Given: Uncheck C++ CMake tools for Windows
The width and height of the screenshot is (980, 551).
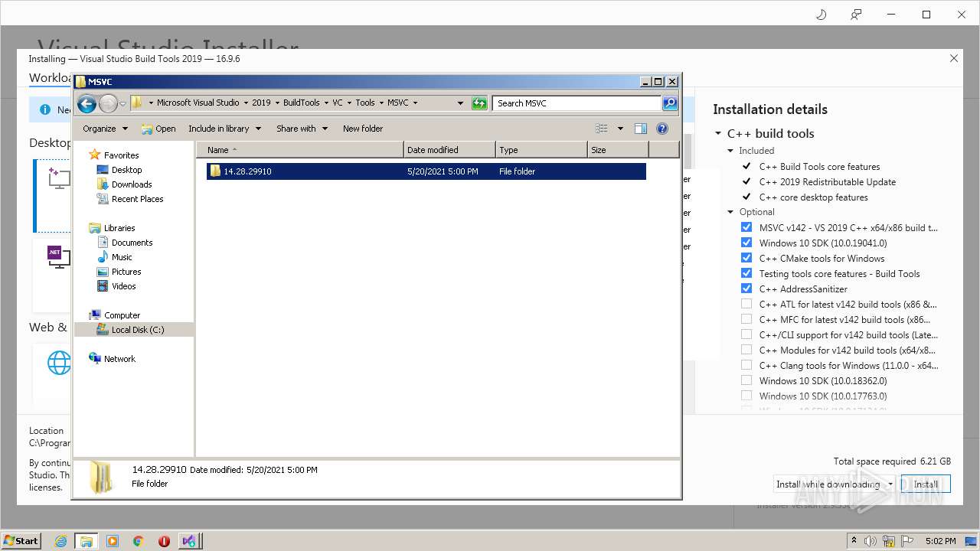Looking at the screenshot, I should (x=746, y=258).
